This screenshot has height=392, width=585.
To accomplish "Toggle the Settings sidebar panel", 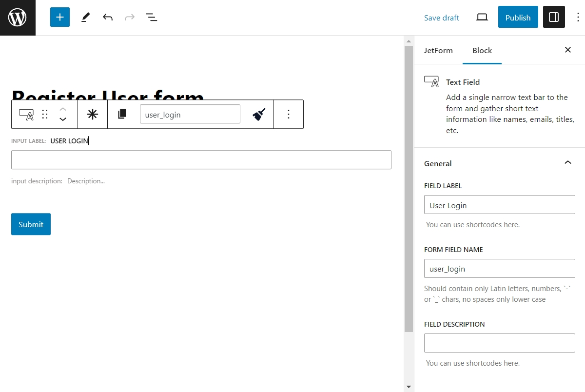I will (x=554, y=17).
